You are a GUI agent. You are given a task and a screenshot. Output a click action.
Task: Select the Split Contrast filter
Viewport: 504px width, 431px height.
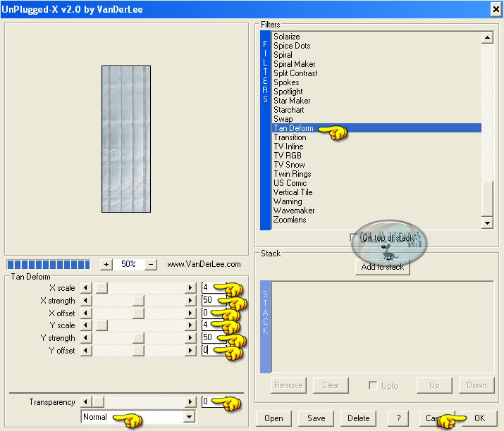295,73
